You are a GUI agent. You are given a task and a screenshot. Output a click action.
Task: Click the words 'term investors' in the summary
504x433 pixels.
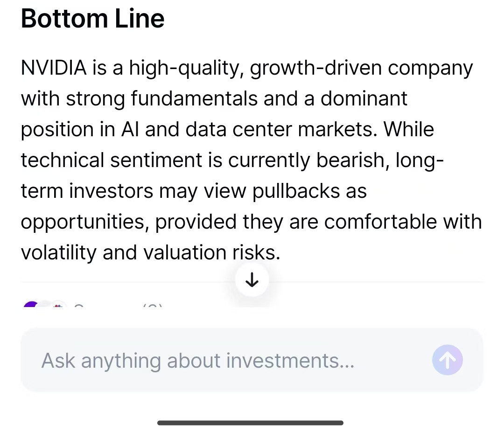87,191
